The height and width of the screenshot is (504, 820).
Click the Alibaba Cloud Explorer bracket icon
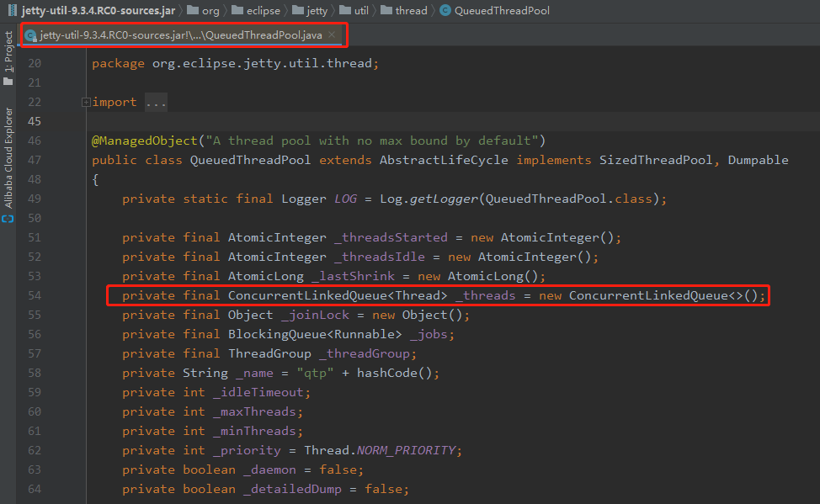click(x=8, y=219)
